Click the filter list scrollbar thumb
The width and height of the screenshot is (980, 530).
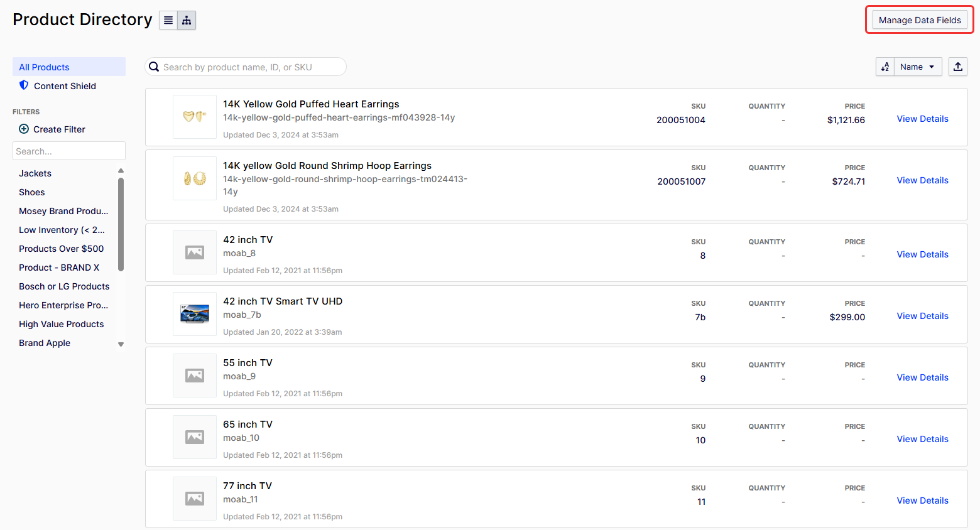click(121, 224)
